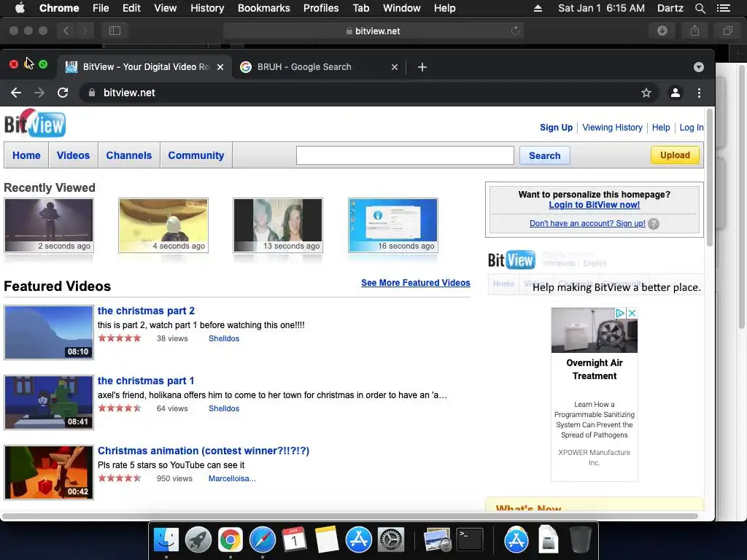Close the BRUH Google Search tab
747x560 pixels.
pos(395,67)
